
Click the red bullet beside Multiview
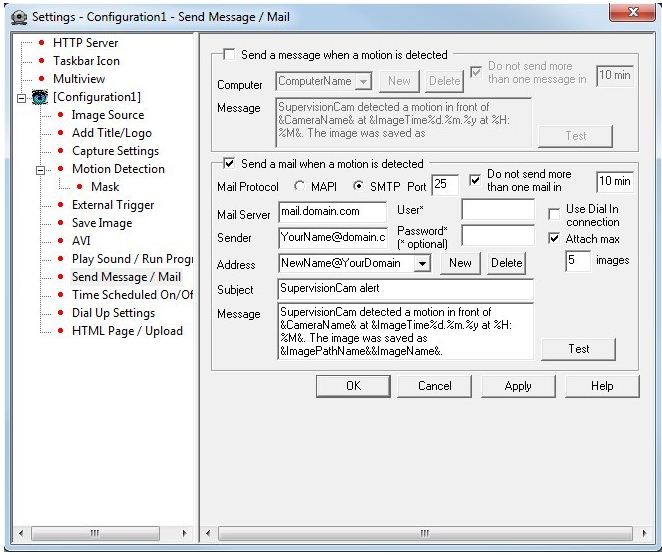tap(41, 79)
